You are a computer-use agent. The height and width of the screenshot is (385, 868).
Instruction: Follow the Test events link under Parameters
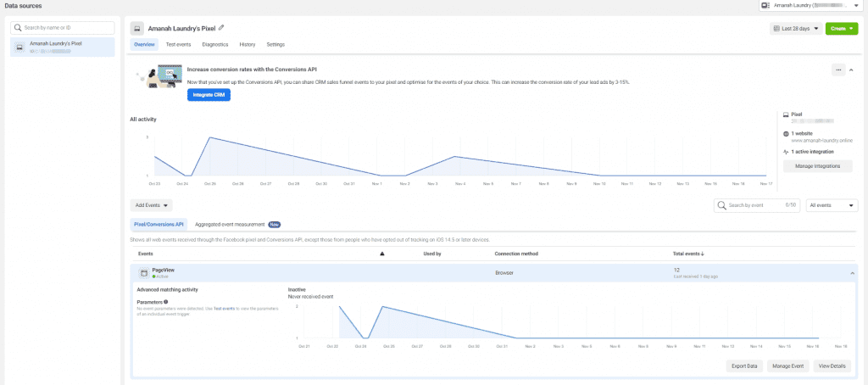tap(224, 309)
